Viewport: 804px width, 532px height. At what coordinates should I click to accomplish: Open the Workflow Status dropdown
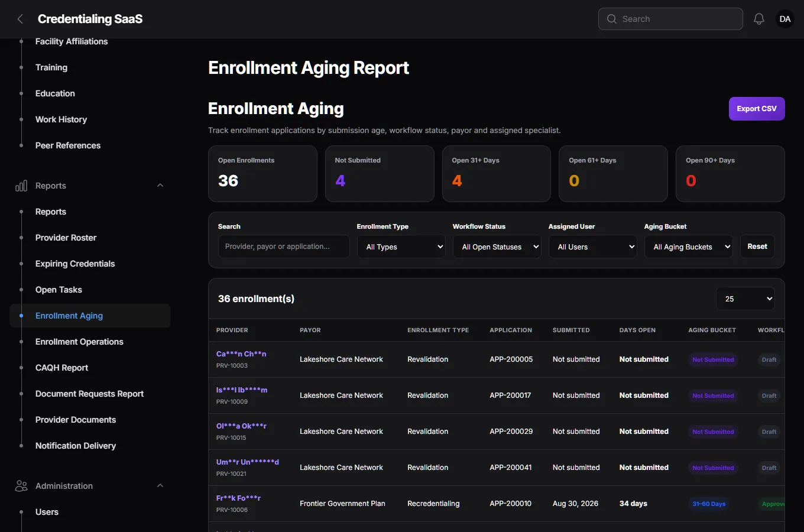click(497, 246)
